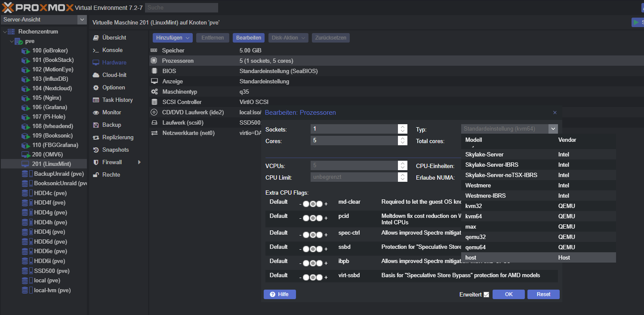This screenshot has width=644, height=315.
Task: Select VM 107 (Pi-Hole)
Action: 49,117
